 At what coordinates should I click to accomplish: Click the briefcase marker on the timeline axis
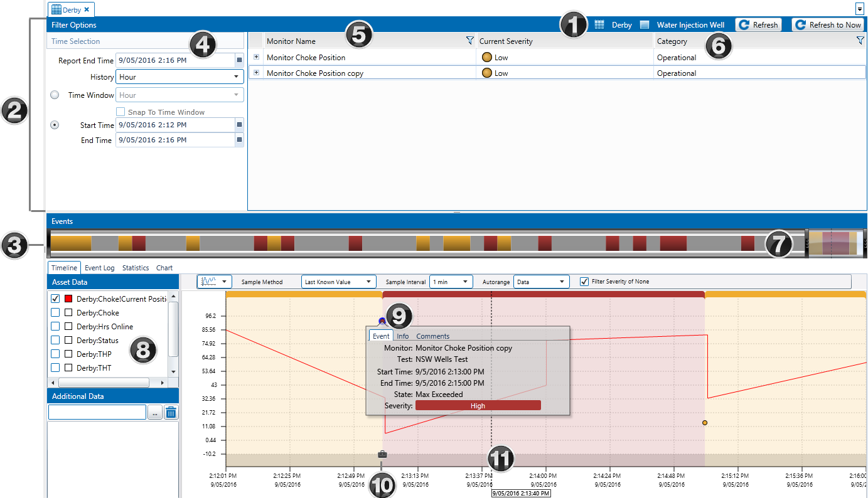[382, 454]
